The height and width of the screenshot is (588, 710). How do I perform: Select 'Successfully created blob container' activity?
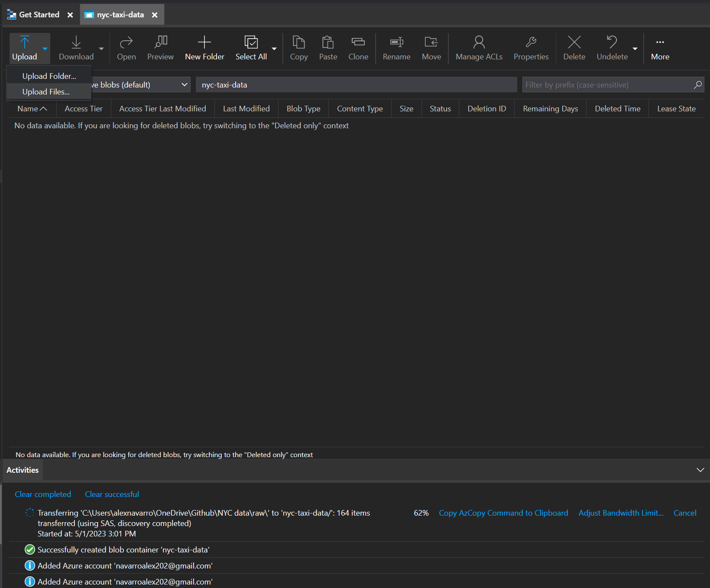point(357,550)
